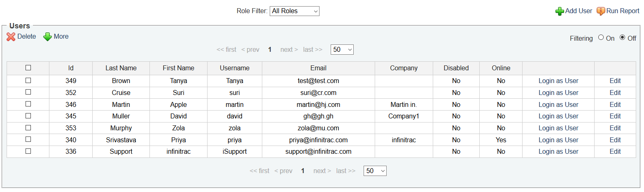This screenshot has height=192, width=644.
Task: Click the red X Delete icon
Action: tap(11, 37)
